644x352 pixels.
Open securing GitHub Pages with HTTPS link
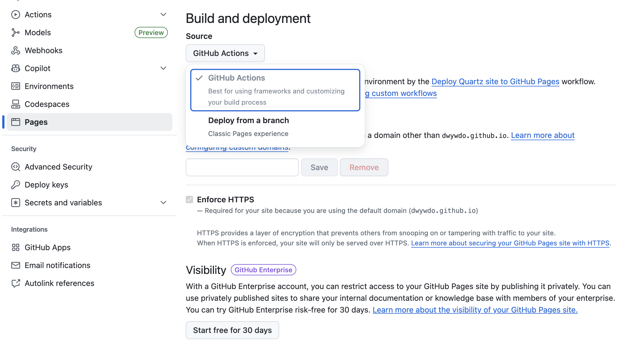(510, 243)
